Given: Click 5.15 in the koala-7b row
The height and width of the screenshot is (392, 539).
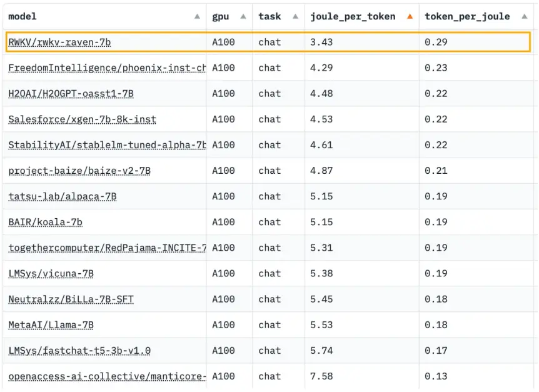Looking at the screenshot, I should point(321,223).
